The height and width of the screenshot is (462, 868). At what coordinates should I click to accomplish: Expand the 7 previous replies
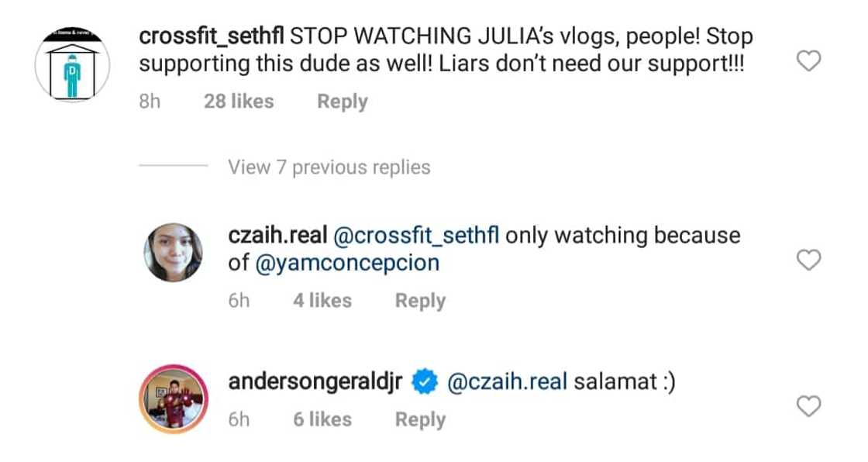pyautogui.click(x=329, y=167)
